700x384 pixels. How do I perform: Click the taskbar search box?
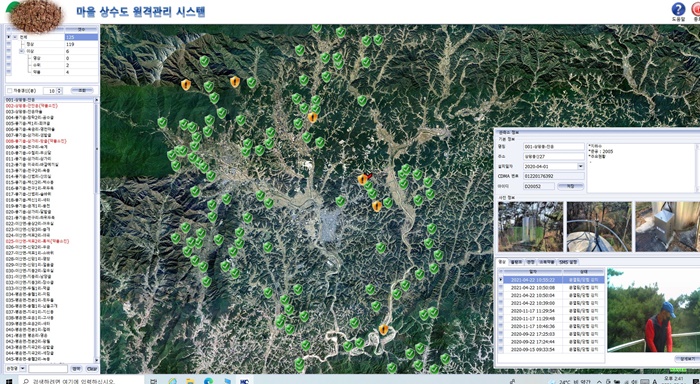(80, 381)
